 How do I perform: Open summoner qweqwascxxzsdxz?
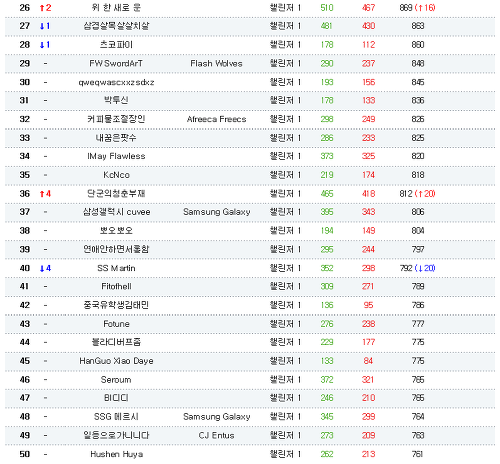pos(116,82)
